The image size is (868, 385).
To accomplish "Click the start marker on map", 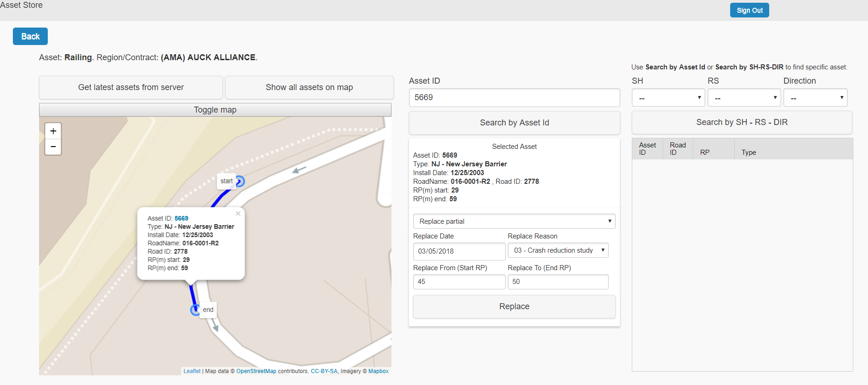I will [240, 181].
